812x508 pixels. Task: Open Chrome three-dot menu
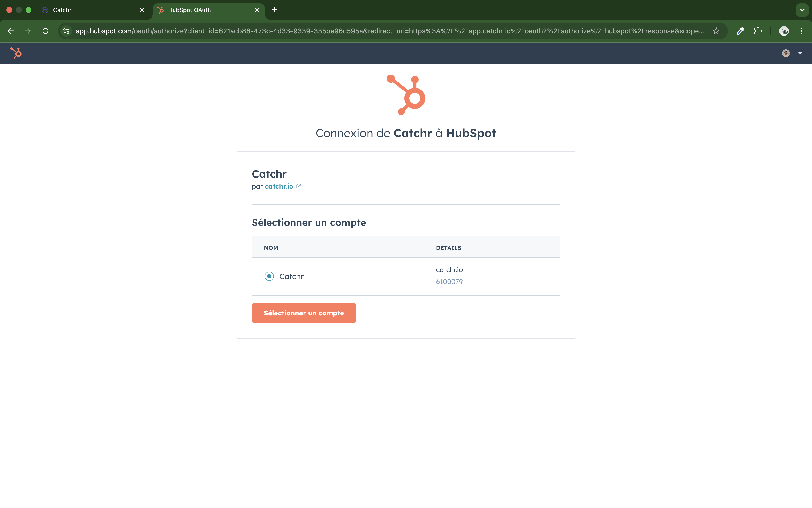801,31
